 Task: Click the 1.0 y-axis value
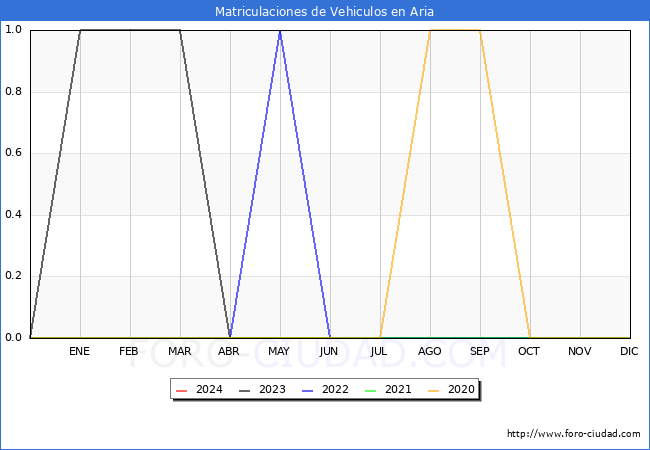pos(13,30)
